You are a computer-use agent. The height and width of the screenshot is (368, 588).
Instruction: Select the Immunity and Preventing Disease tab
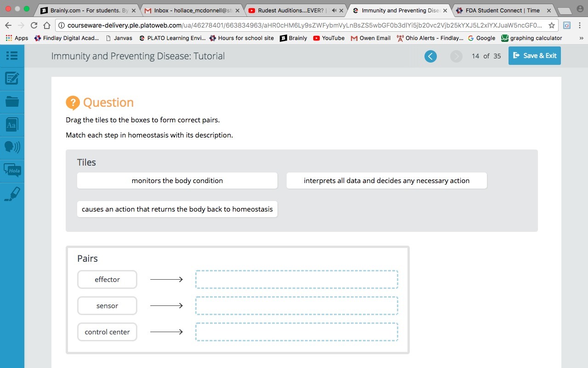point(399,10)
